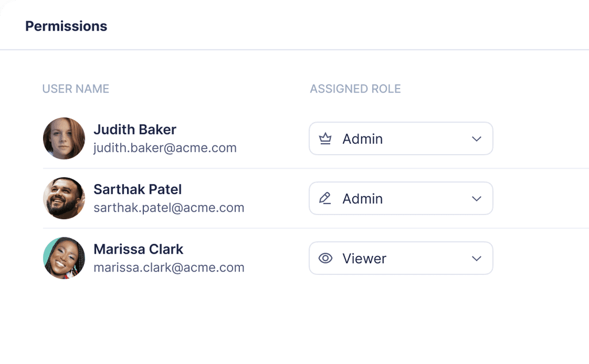Screen dimensions: 589x364
Task: Click Sarthak Patel's profile avatar
Action: [x=64, y=198]
